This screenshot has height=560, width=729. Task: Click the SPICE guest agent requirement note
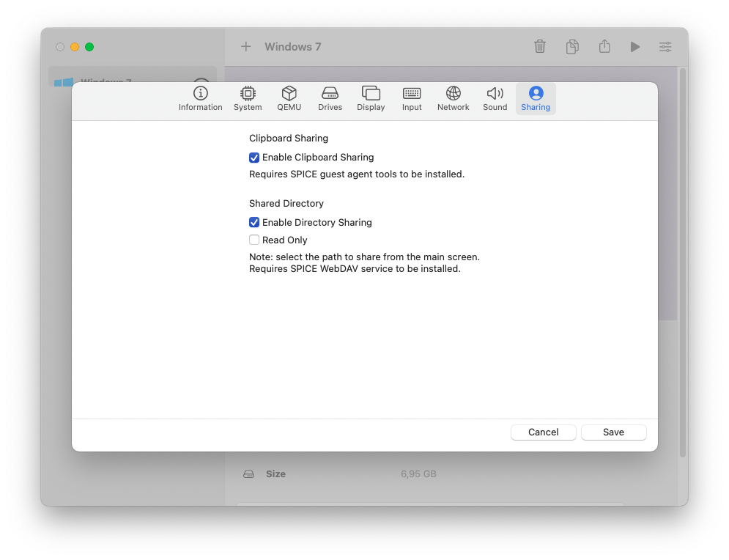[x=357, y=174]
